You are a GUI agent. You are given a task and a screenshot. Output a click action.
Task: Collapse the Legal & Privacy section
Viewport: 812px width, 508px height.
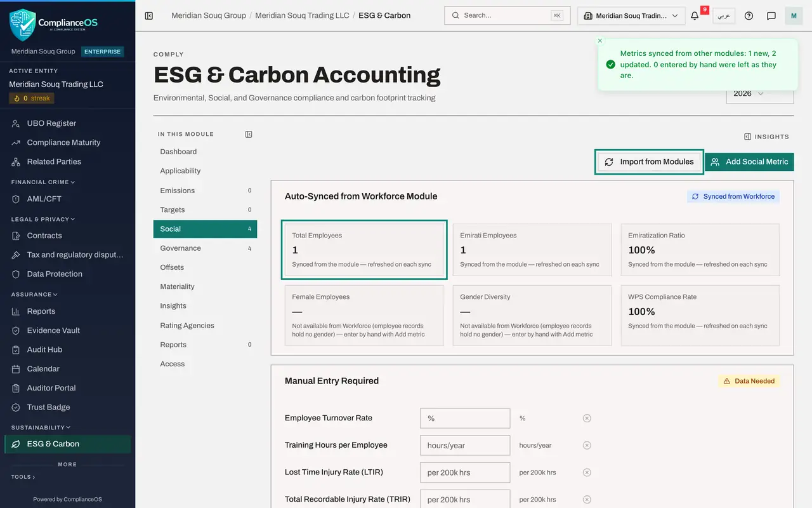click(x=43, y=219)
